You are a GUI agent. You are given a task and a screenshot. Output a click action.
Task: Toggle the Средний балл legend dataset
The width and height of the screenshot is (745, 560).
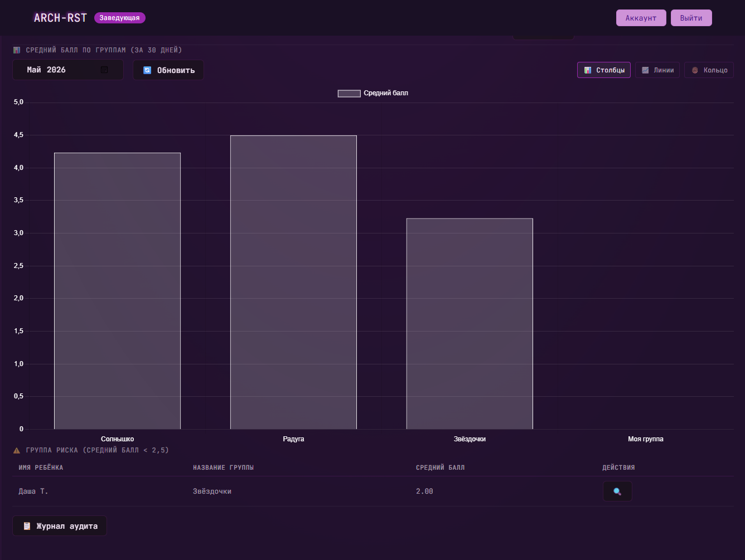(x=373, y=93)
